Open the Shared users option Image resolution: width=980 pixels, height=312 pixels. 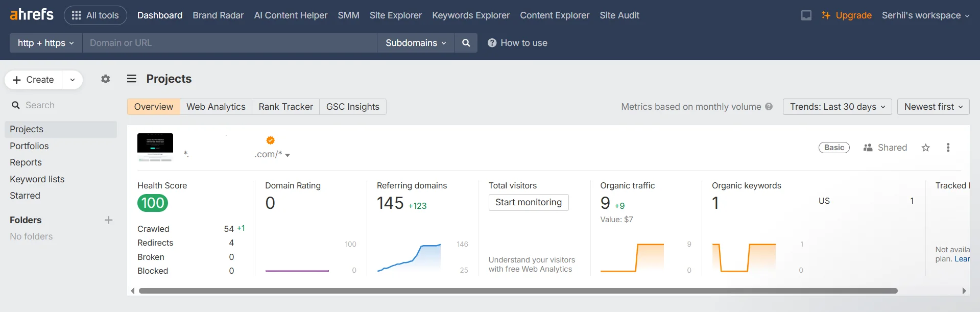click(885, 148)
